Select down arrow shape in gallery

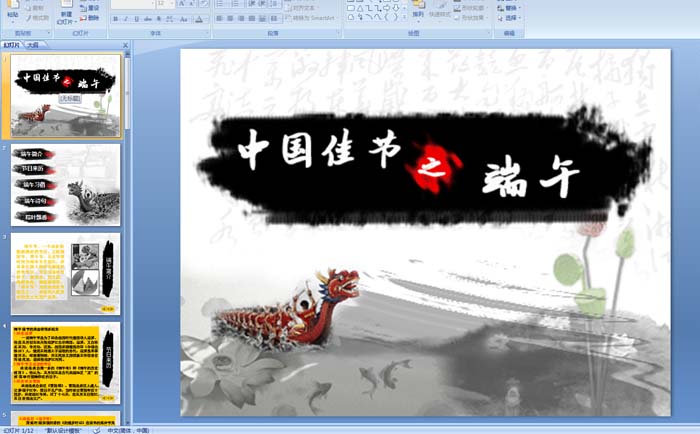395,8
